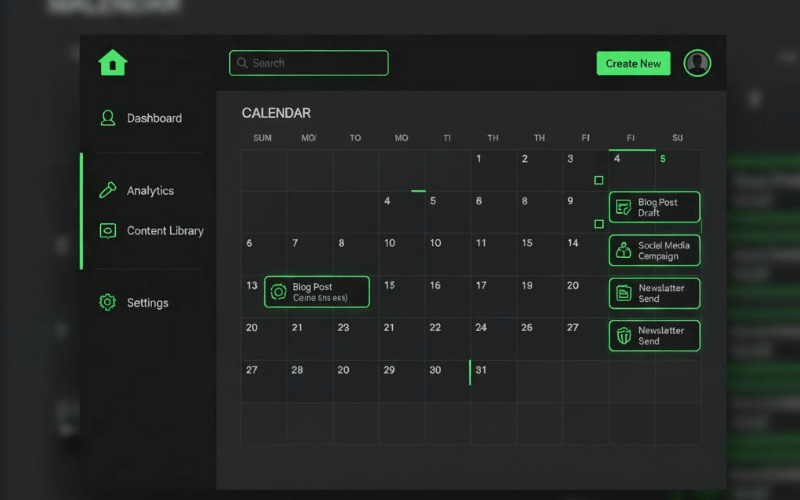This screenshot has width=800, height=500.
Task: Tick the small checkbox in day 9 cell
Action: point(599,224)
